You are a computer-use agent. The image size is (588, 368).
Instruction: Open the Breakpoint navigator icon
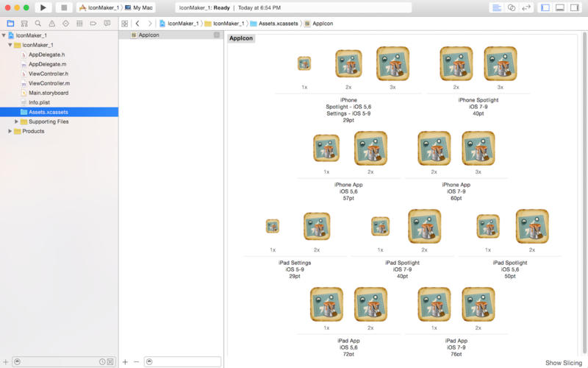coord(93,24)
